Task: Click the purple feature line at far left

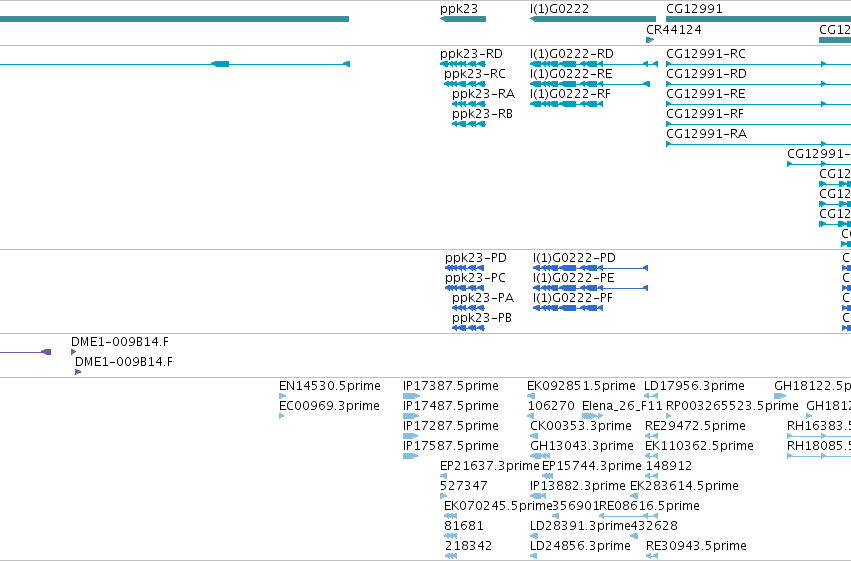Action: pyautogui.click(x=25, y=352)
